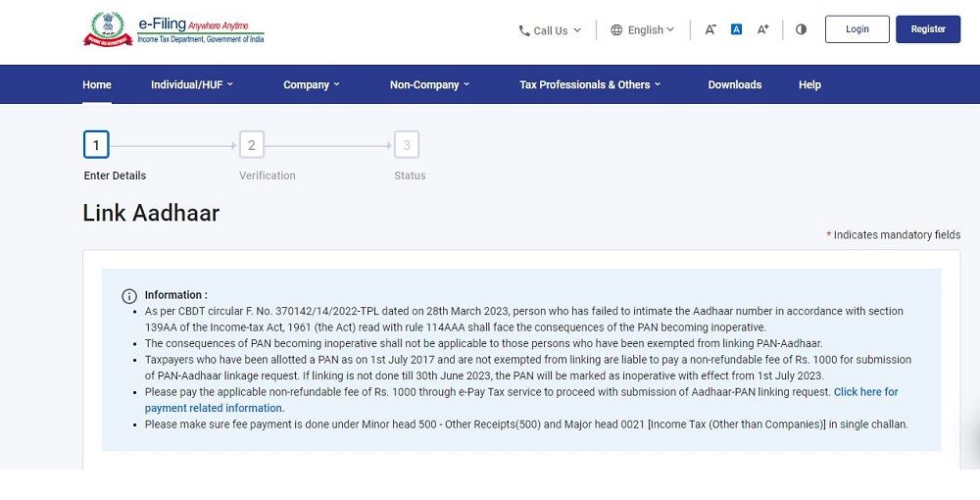
Task: Reset to default font size A icon
Action: click(736, 29)
